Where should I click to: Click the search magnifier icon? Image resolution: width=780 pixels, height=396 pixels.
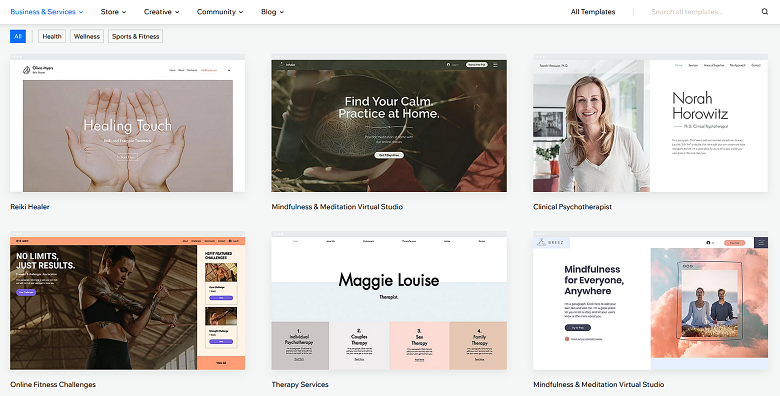click(x=765, y=11)
